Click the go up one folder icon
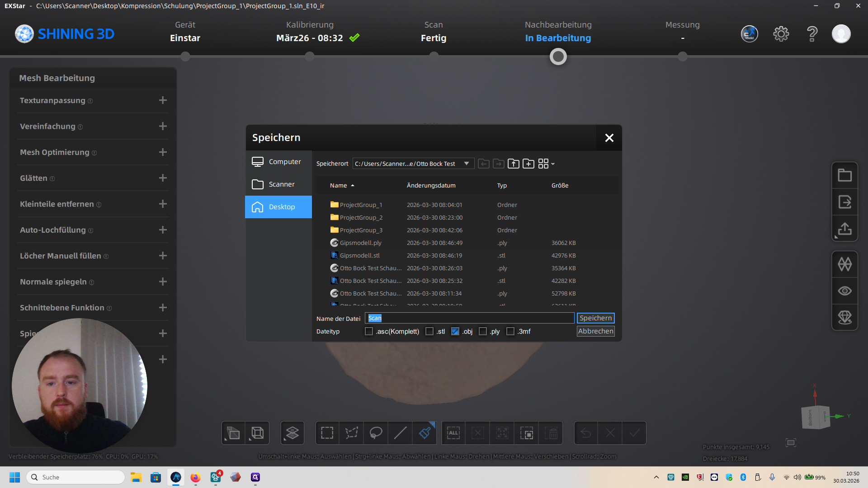Viewport: 868px width, 488px height. click(x=513, y=164)
